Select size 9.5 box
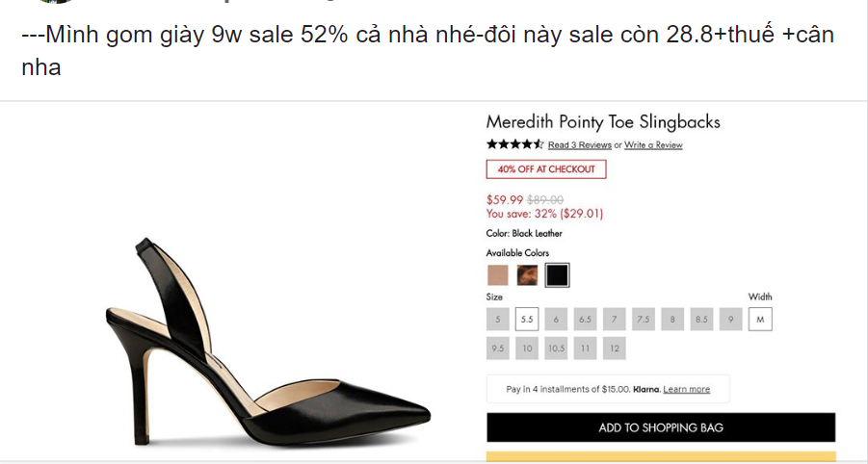The height and width of the screenshot is (464, 868). [497, 348]
